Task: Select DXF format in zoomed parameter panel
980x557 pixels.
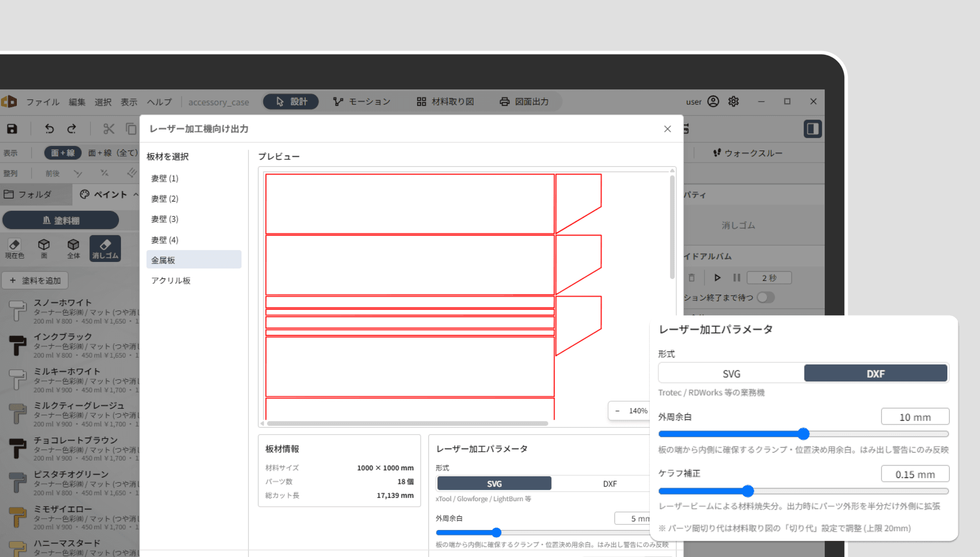Action: (x=875, y=374)
